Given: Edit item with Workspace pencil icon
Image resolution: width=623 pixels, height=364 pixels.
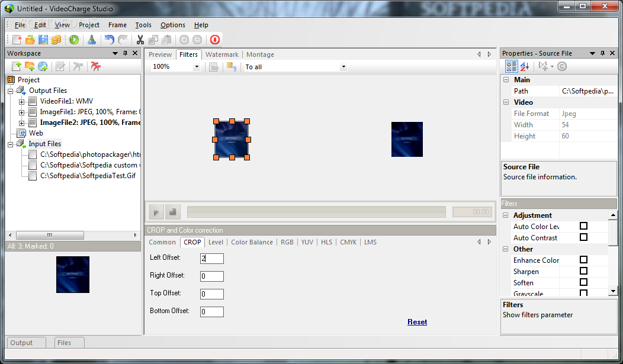Looking at the screenshot, I should [60, 66].
